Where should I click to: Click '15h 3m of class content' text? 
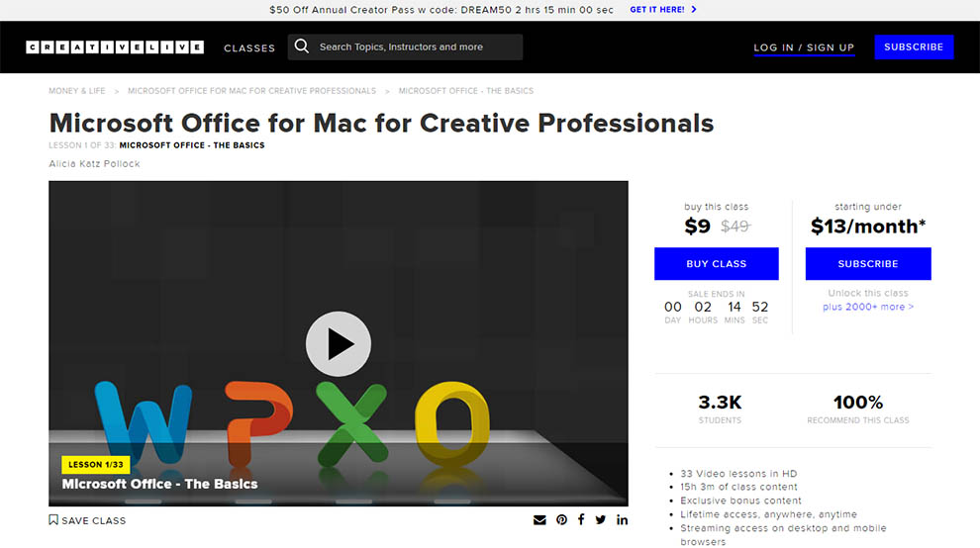[x=738, y=487]
